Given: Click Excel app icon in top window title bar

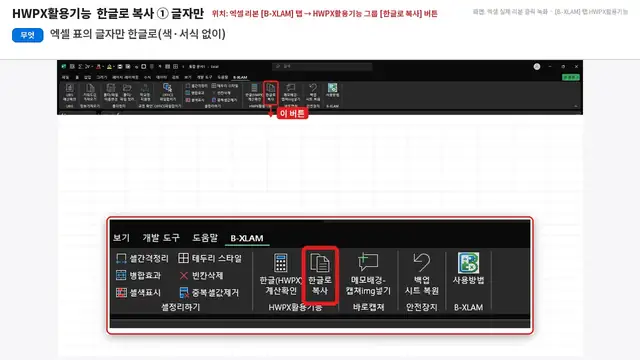Looking at the screenshot, I should pos(64,66).
